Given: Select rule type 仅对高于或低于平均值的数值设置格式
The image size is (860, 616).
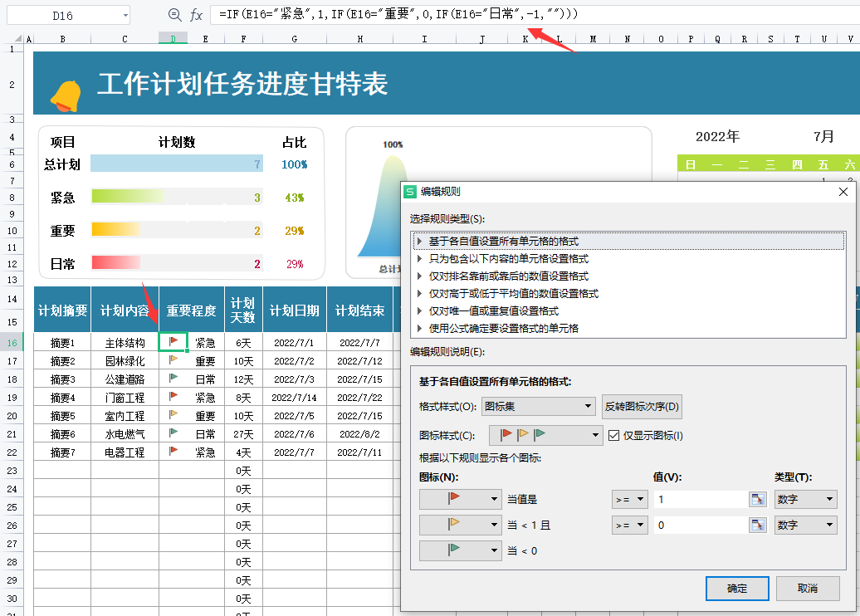Looking at the screenshot, I should 628,293.
